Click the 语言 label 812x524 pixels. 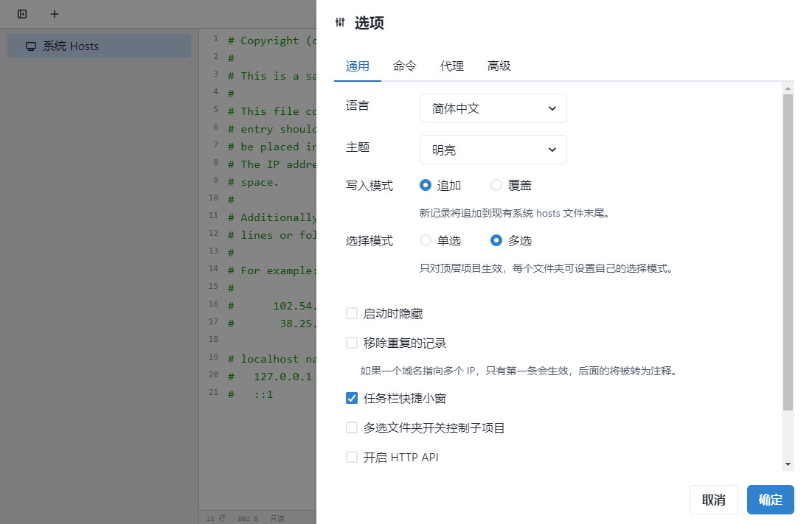[357, 106]
